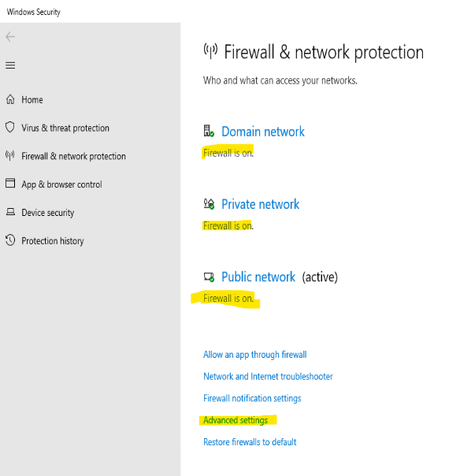Click the Public network monitor icon
Screen dimensions: 475x476
209,277
